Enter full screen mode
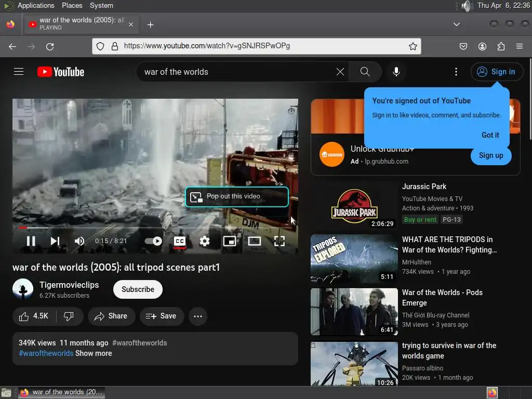 pyautogui.click(x=279, y=241)
